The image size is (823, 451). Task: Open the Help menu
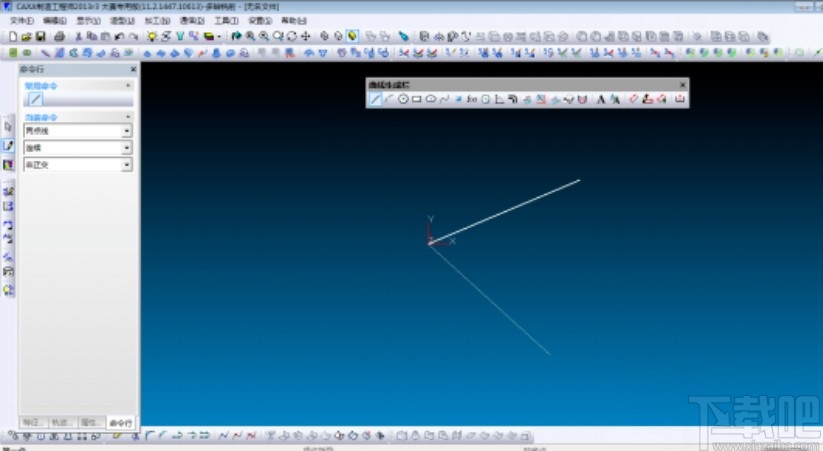[293, 20]
